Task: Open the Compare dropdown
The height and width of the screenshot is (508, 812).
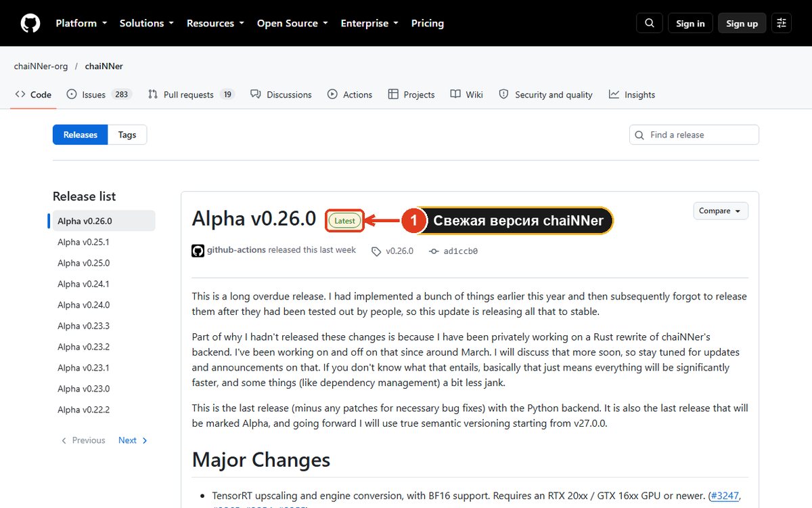Action: tap(721, 211)
